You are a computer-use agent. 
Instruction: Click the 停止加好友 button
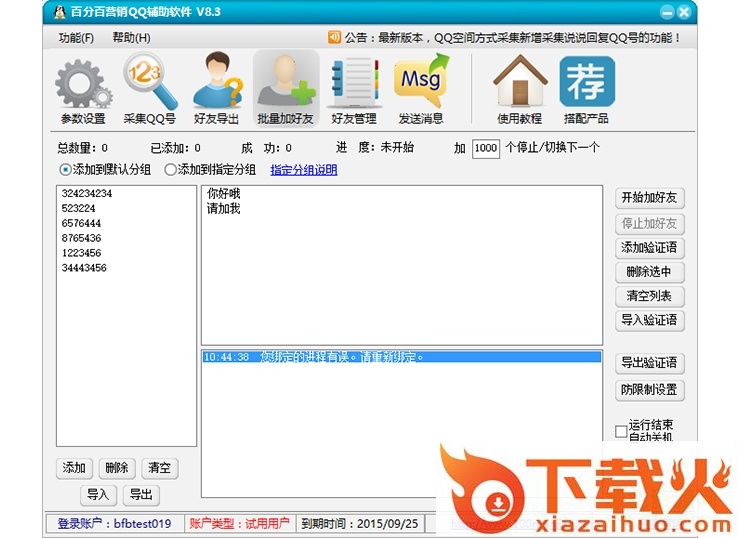click(649, 223)
